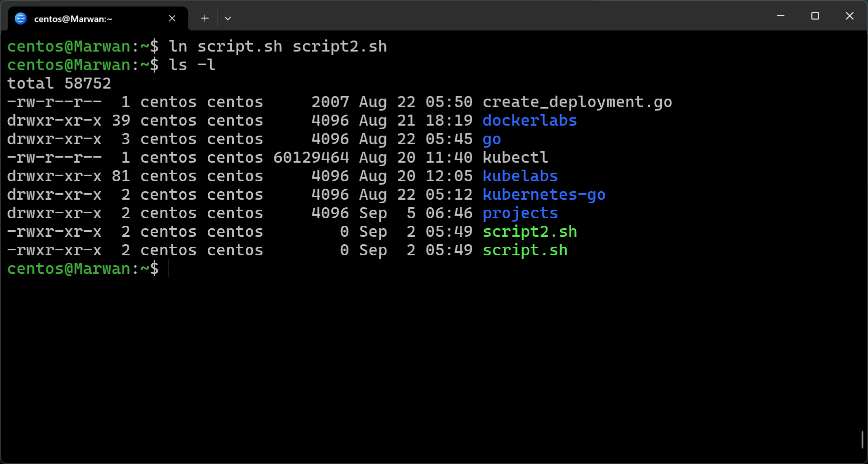This screenshot has width=868, height=464.
Task: Click the link count 39 for dockerlabs
Action: (121, 121)
